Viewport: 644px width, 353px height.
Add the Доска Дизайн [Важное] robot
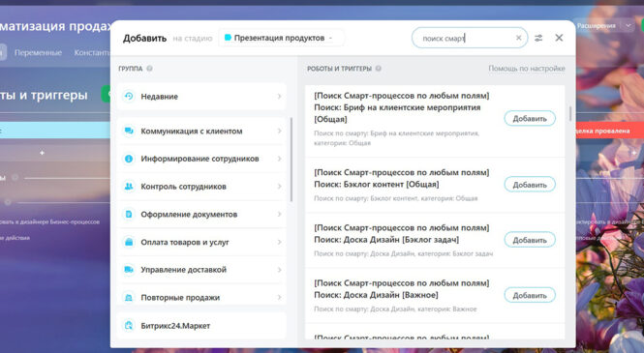point(530,295)
